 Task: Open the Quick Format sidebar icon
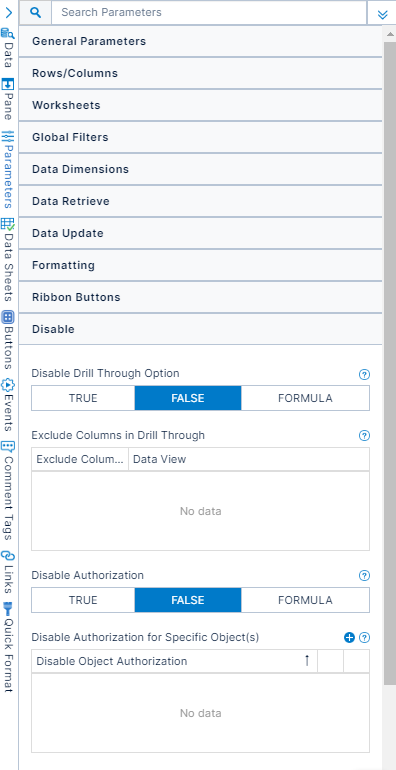8,606
